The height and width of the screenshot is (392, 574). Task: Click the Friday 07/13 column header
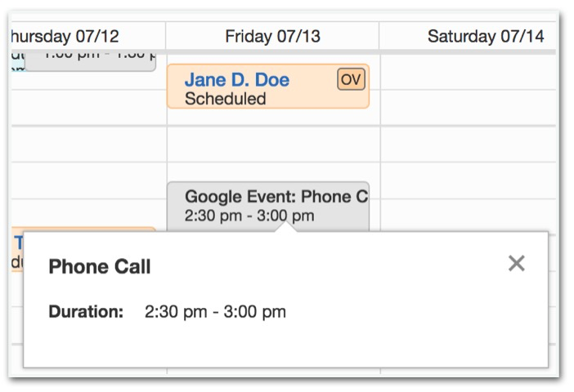[272, 36]
